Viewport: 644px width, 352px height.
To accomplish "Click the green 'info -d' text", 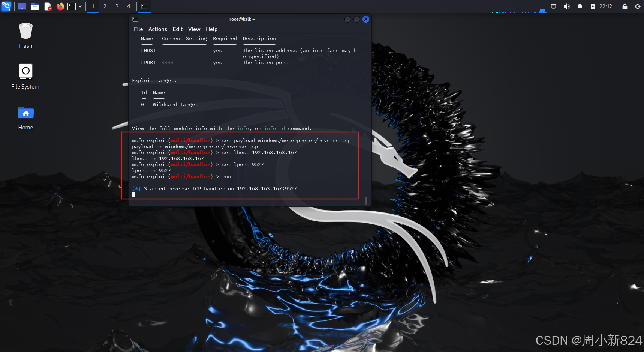I will coord(274,129).
